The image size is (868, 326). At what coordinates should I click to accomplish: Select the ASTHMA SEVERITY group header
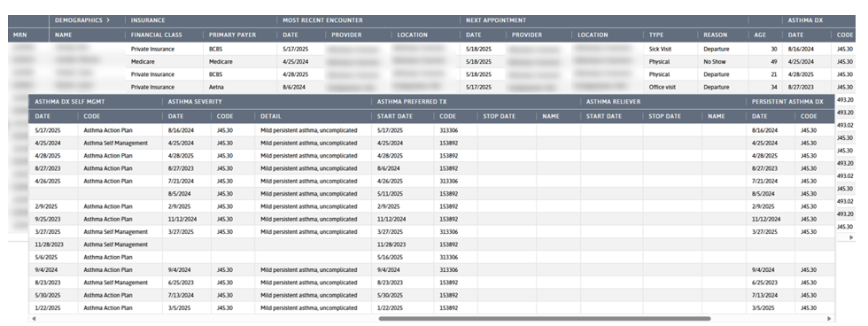click(x=195, y=102)
